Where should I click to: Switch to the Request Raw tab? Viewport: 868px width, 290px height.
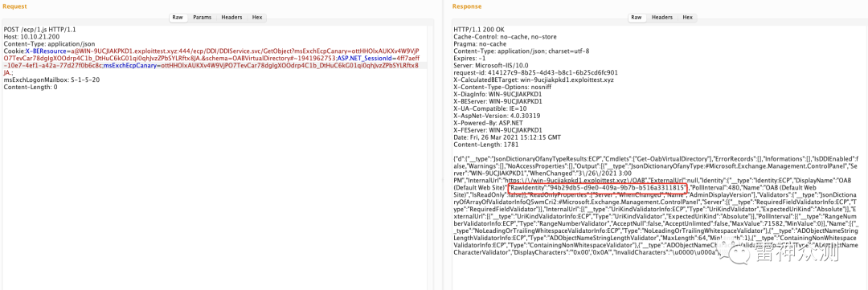point(178,18)
